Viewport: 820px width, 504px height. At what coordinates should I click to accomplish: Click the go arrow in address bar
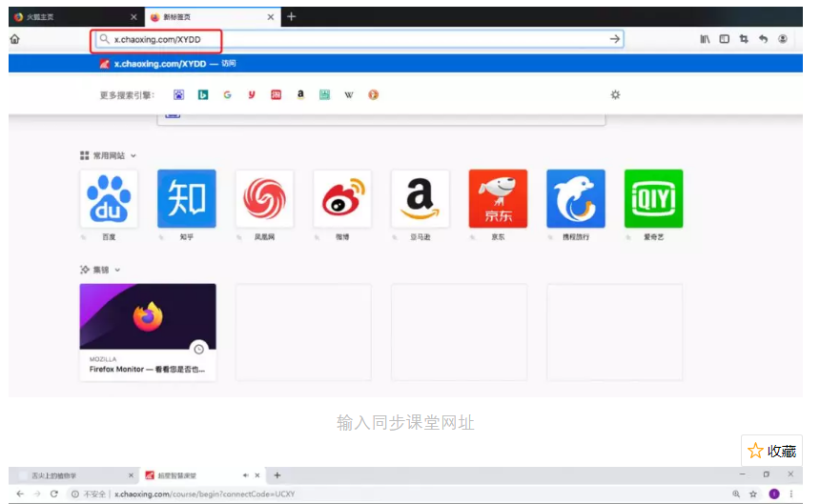(x=615, y=39)
